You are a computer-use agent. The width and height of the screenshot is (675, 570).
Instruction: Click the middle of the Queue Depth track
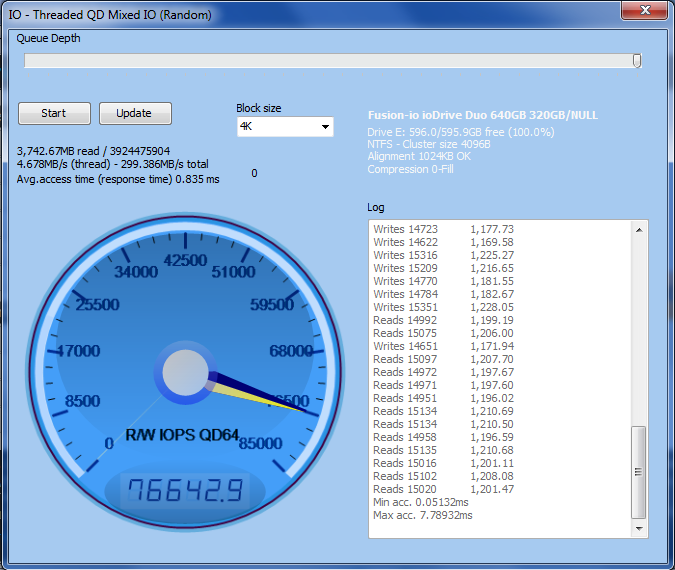click(330, 61)
